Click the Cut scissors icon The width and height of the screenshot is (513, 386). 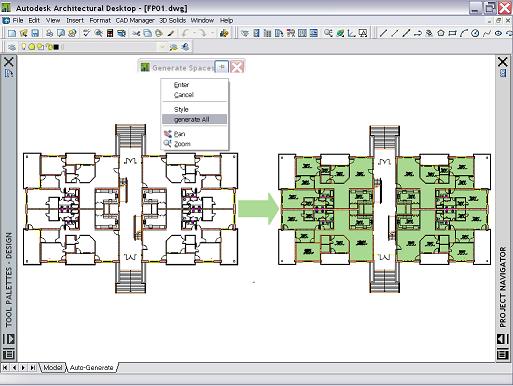click(136, 33)
